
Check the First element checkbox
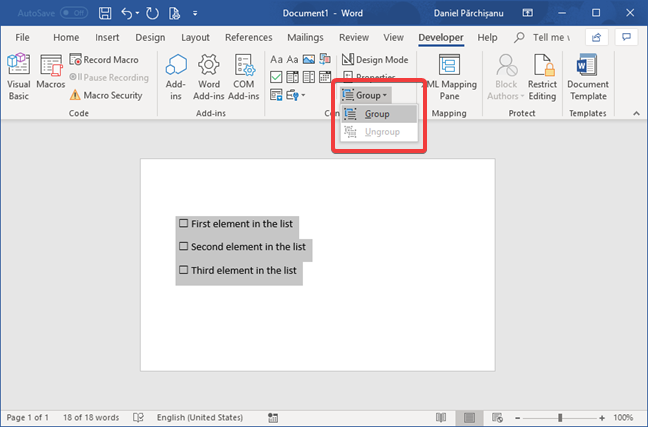[183, 223]
